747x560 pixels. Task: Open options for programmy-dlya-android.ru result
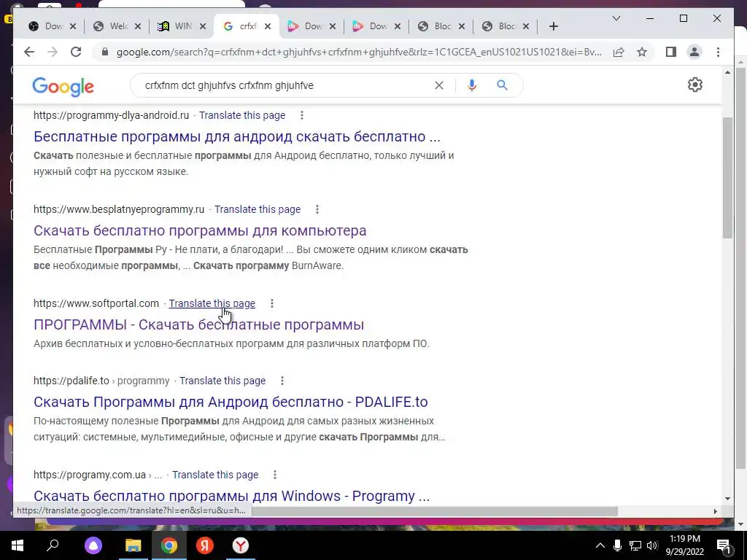tap(301, 115)
